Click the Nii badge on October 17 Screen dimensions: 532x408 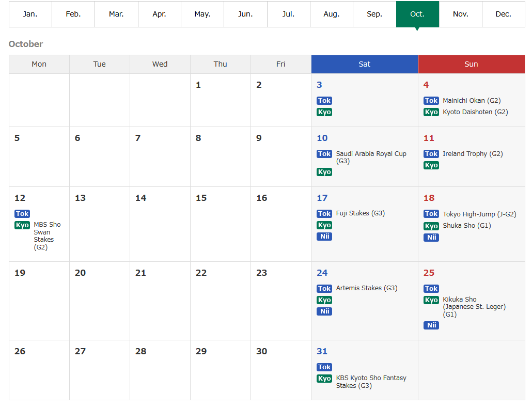(324, 237)
